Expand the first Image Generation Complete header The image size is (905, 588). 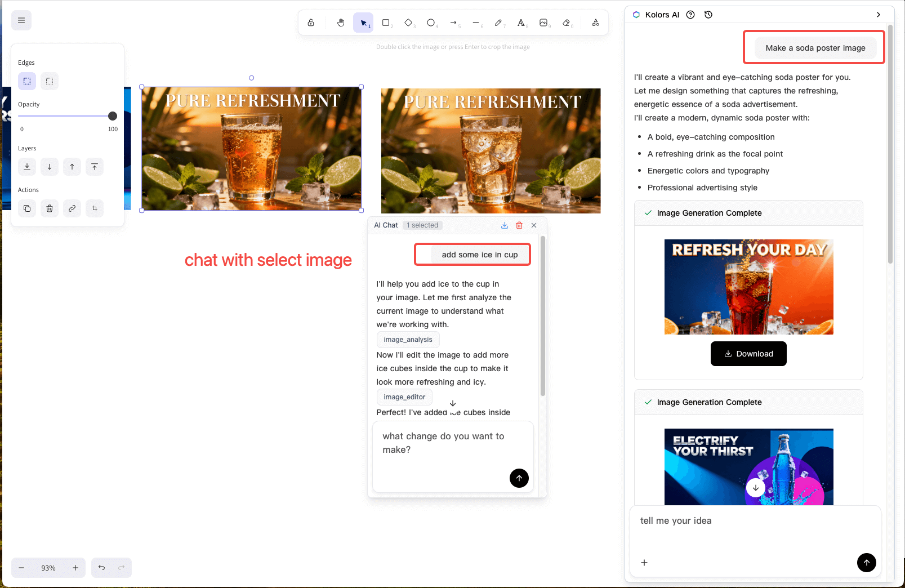(748, 213)
